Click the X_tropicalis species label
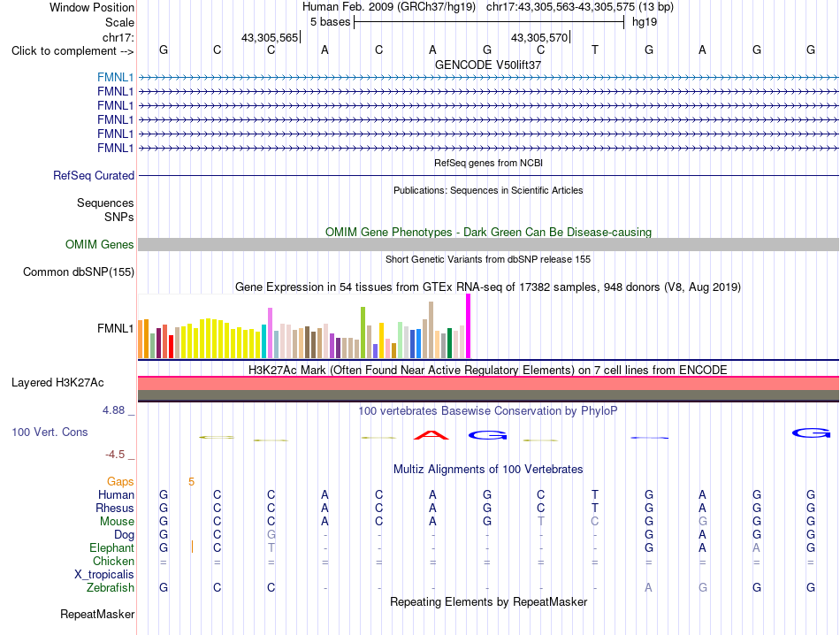This screenshot has width=840, height=635. (x=104, y=575)
